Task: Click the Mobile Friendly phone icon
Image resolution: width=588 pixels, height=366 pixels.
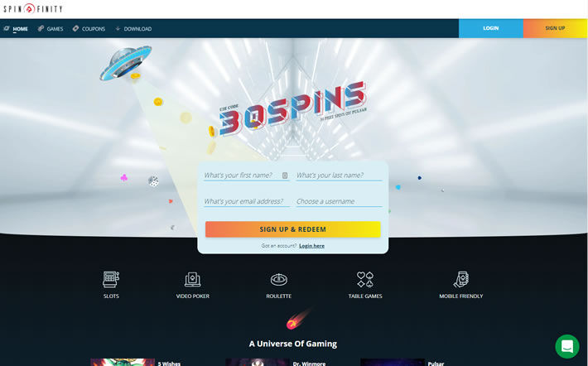Action: [x=461, y=279]
